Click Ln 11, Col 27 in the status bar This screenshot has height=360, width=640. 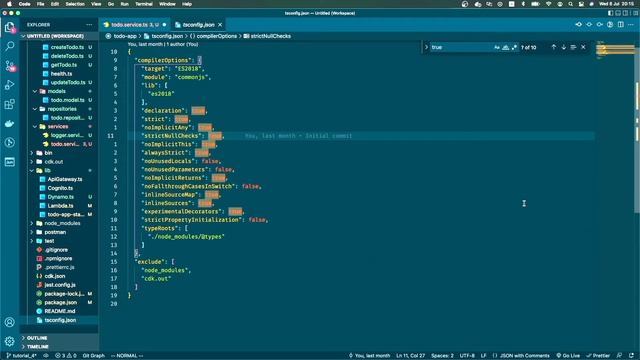(x=410, y=356)
